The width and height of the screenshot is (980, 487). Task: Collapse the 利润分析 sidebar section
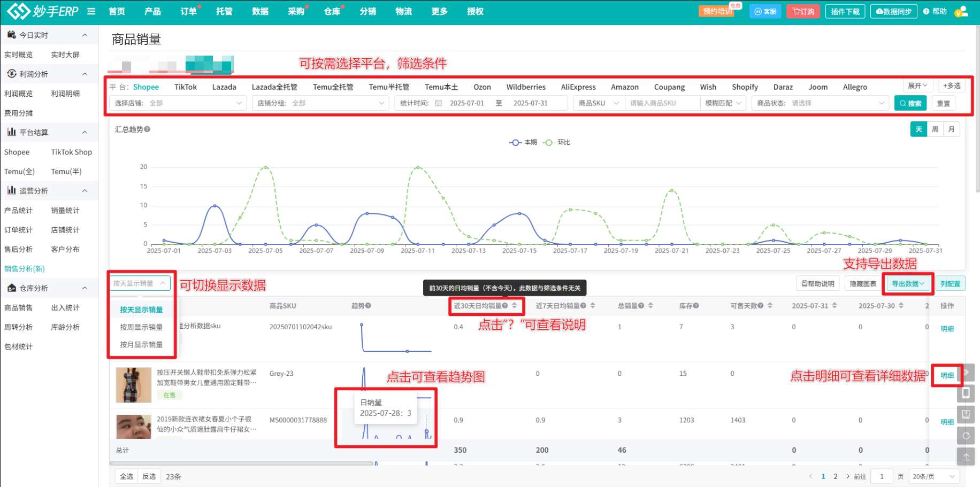tap(85, 74)
